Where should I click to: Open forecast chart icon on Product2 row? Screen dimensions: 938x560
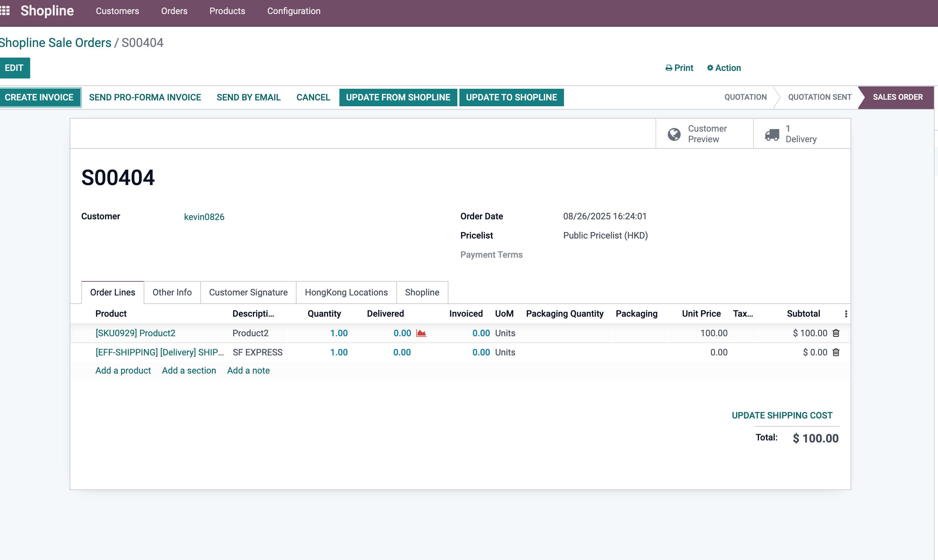[421, 333]
